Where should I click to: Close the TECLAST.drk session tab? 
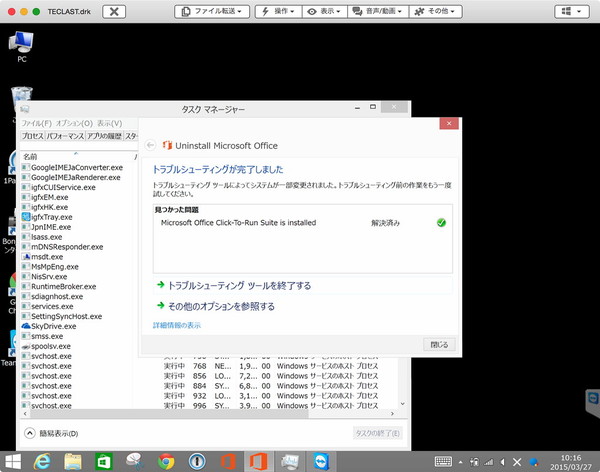114,11
